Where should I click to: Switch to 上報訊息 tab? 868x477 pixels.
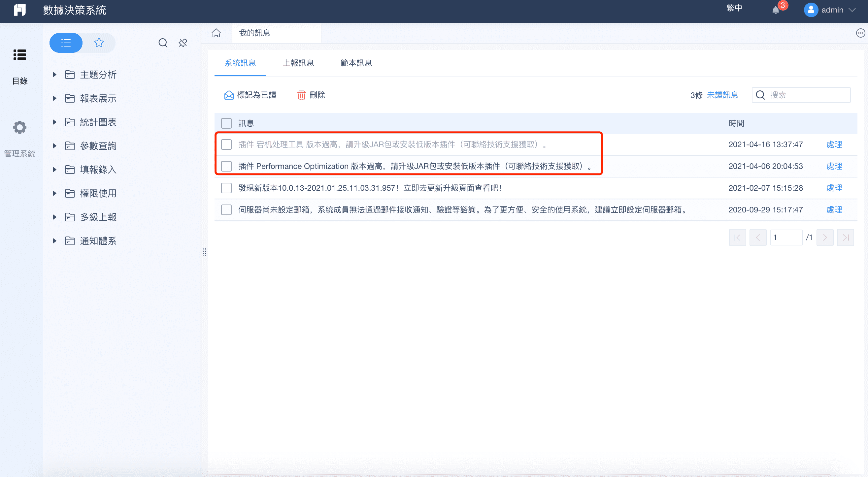click(x=298, y=63)
